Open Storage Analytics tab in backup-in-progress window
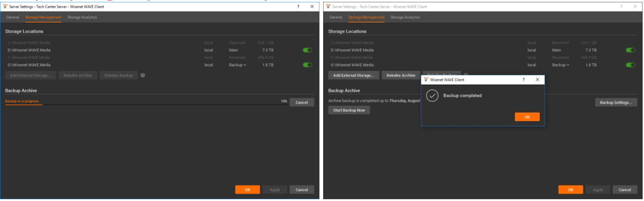The image size is (644, 201). coord(82,17)
